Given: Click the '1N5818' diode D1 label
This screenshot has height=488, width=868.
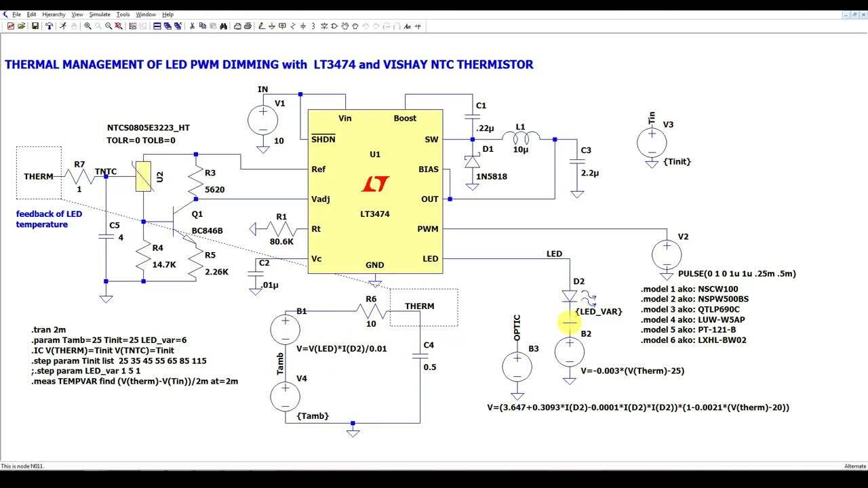Looking at the screenshot, I should [491, 177].
